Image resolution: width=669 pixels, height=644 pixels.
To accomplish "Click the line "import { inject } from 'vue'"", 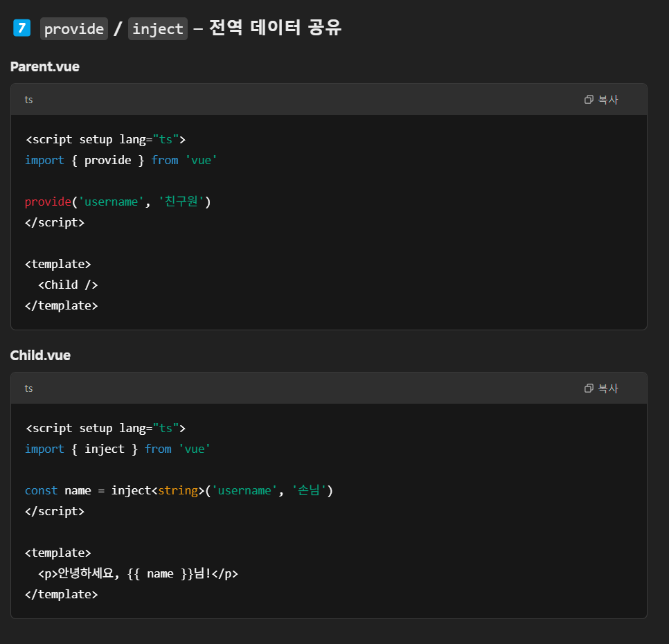I will pyautogui.click(x=118, y=449).
